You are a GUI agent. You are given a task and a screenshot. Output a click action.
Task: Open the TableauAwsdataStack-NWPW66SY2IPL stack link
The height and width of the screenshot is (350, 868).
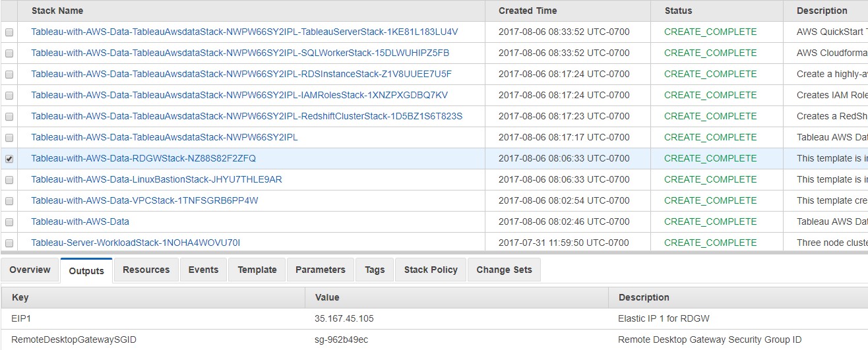(x=164, y=137)
